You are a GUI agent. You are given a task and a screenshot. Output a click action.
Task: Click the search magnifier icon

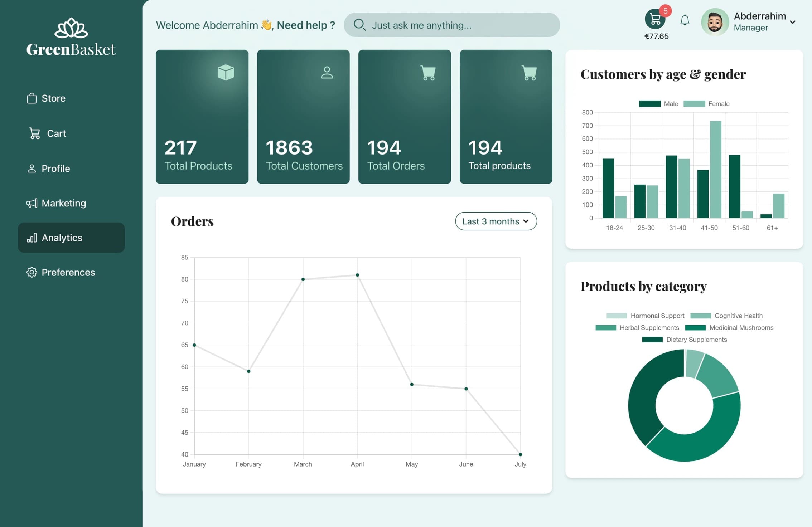coord(360,25)
